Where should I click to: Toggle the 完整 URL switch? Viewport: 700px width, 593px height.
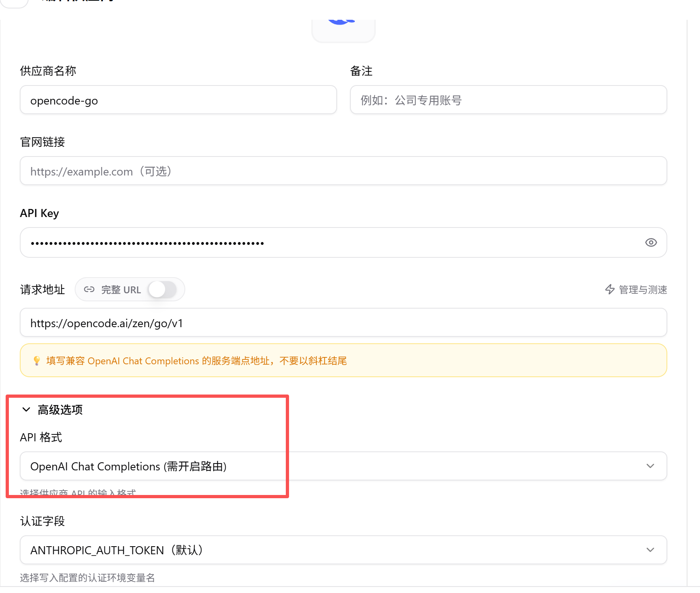162,290
